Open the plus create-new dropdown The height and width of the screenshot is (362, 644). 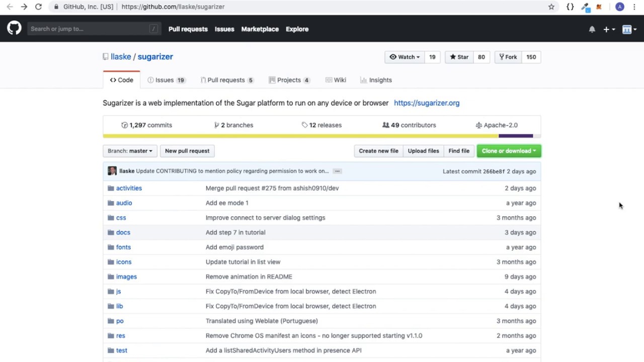point(609,29)
